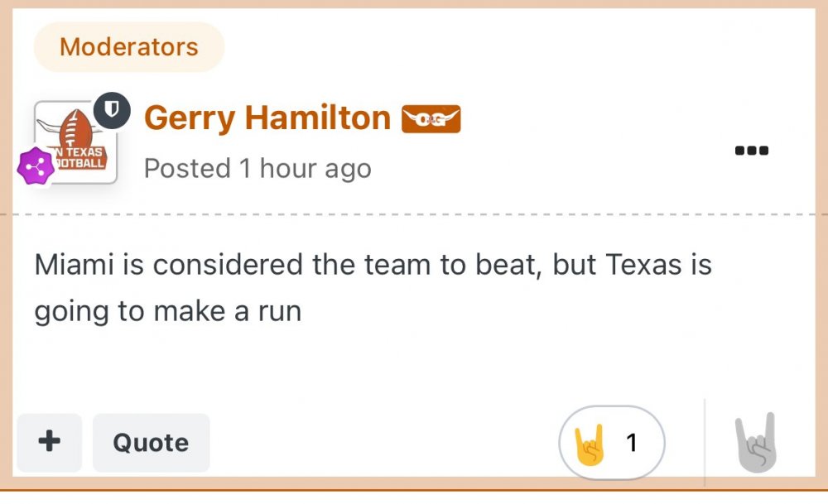Toggle multiquote with the plus button
This screenshot has width=828, height=504.
coord(50,442)
